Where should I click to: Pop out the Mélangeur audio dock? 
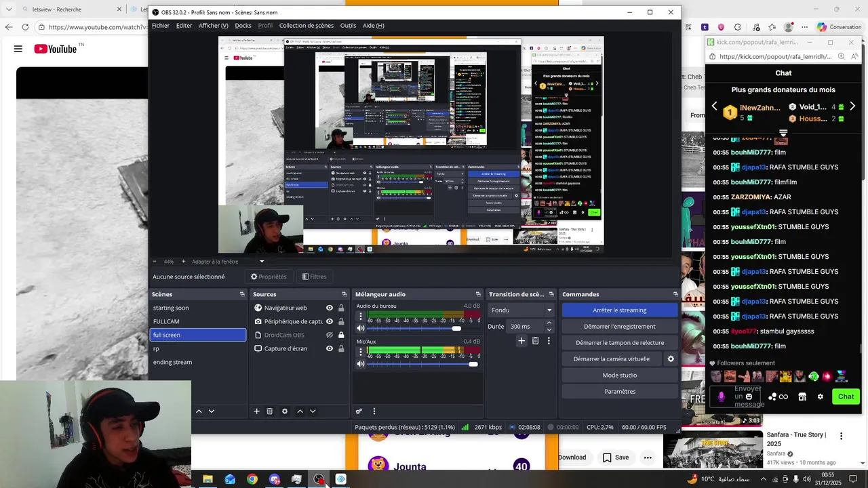[478, 294]
